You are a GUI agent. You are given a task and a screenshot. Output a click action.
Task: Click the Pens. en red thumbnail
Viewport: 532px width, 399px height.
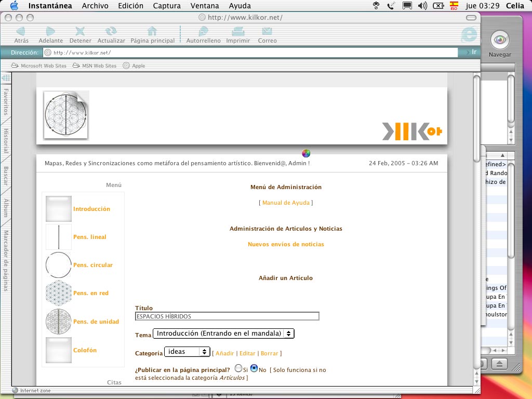[59, 293]
